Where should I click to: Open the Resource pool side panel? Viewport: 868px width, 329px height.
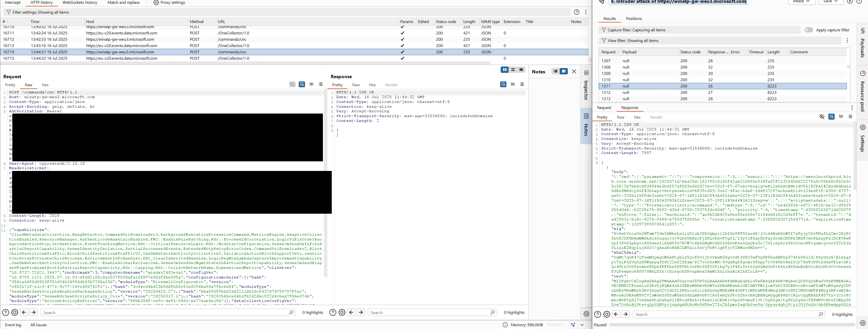click(x=862, y=91)
